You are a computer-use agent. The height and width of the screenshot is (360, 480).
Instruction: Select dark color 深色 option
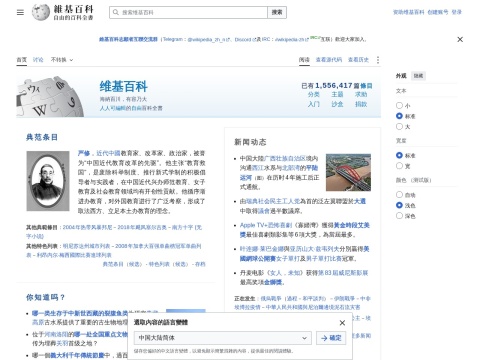[399, 216]
